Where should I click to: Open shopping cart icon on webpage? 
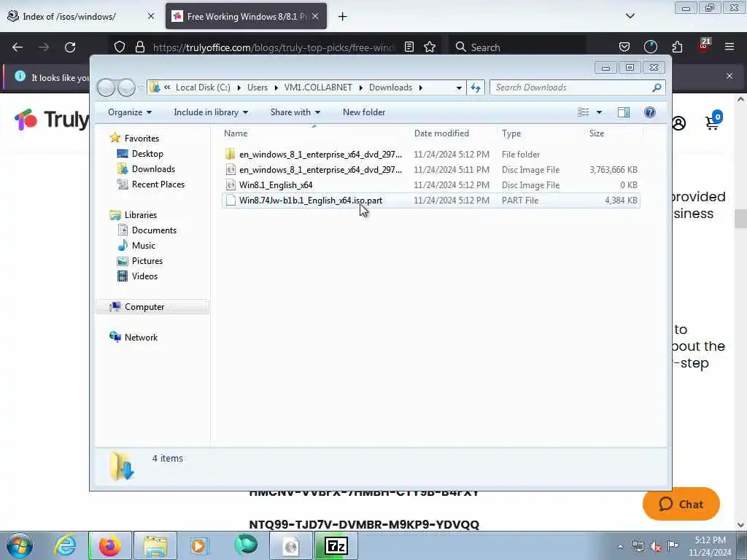[x=713, y=121]
